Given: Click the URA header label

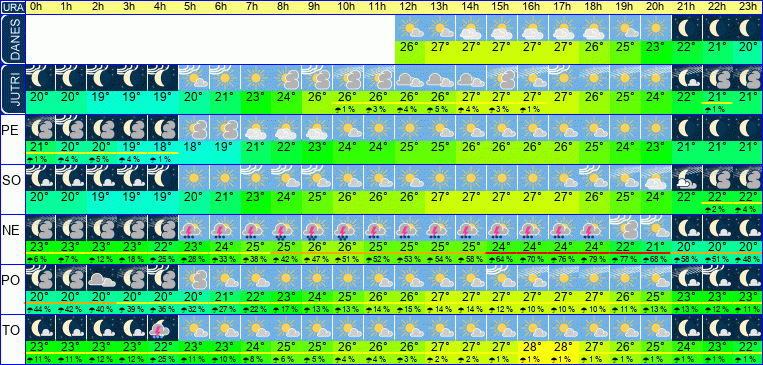Looking at the screenshot, I should click(12, 8).
